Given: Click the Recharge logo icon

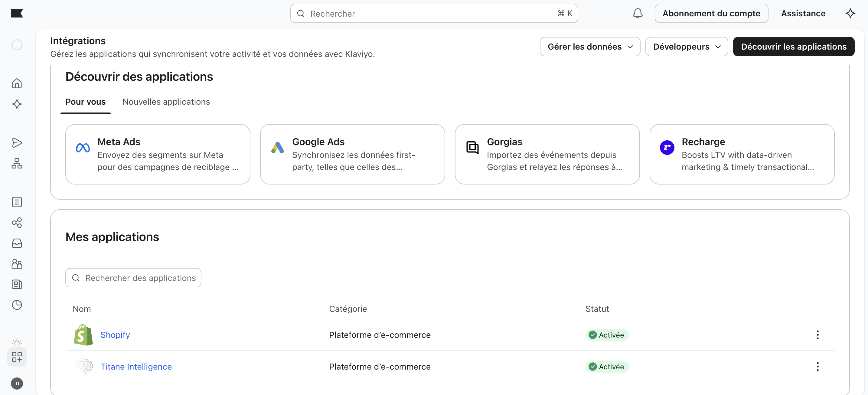Looking at the screenshot, I should (667, 148).
